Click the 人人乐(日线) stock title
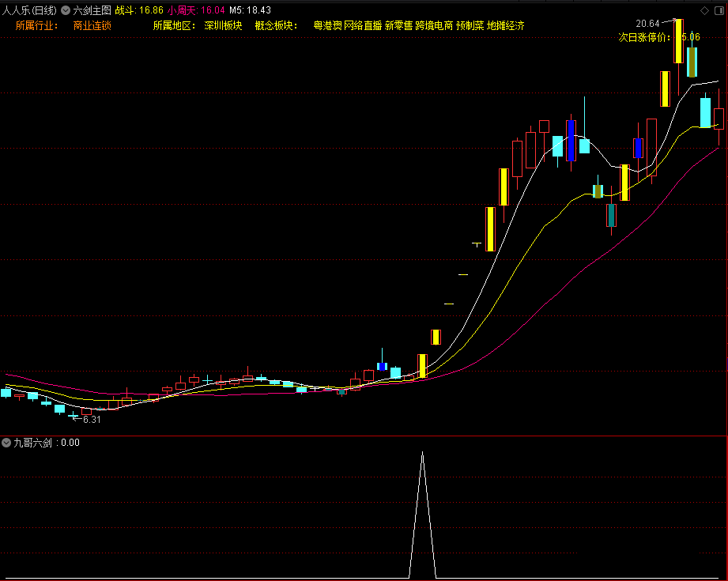Screen dimensions: 728x581 coord(30,10)
